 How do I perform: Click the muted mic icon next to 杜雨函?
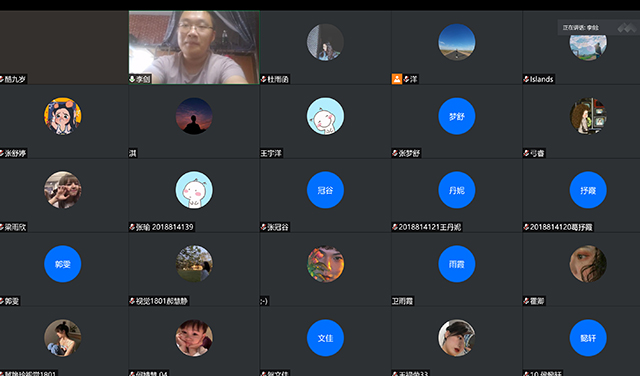(x=264, y=79)
